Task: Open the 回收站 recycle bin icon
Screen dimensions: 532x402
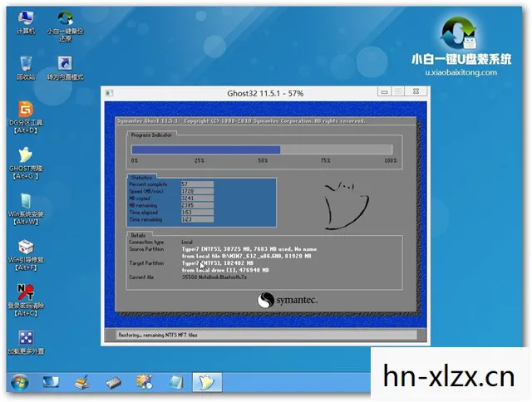Action: click(x=26, y=68)
